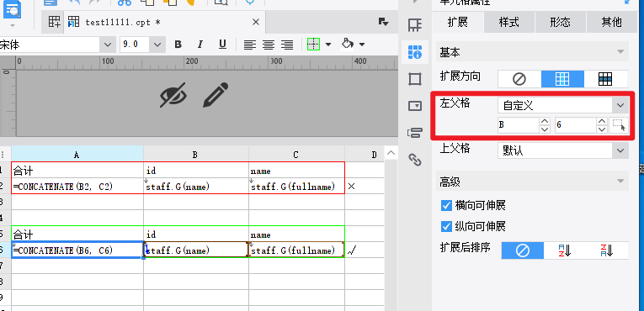644x311 pixels.
Task: Select cell B5 id
Action: coord(196,235)
